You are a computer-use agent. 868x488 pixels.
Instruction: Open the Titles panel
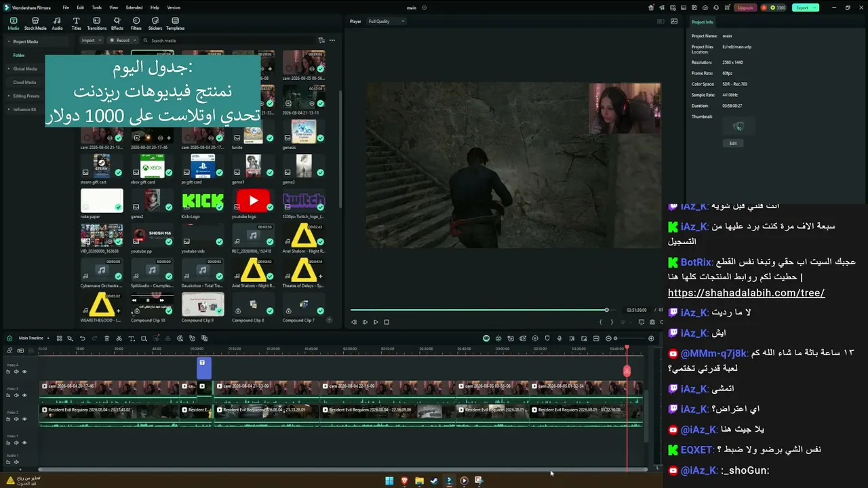76,24
